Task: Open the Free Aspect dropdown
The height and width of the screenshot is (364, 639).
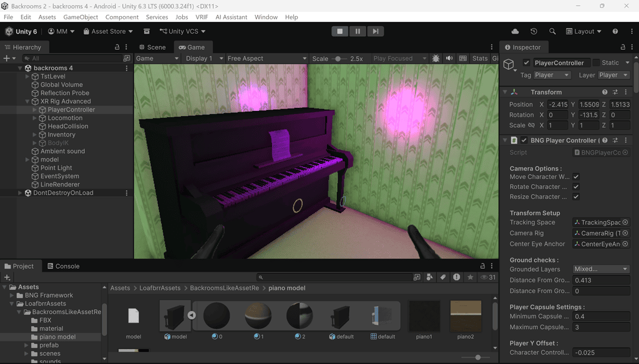Action: point(267,58)
